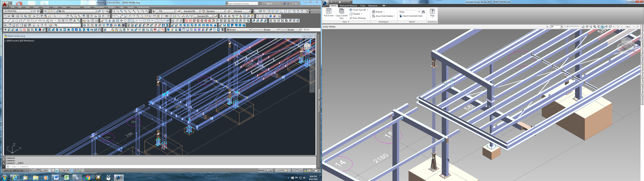Click Sign In in AutoCAD title bar

(269, 3)
